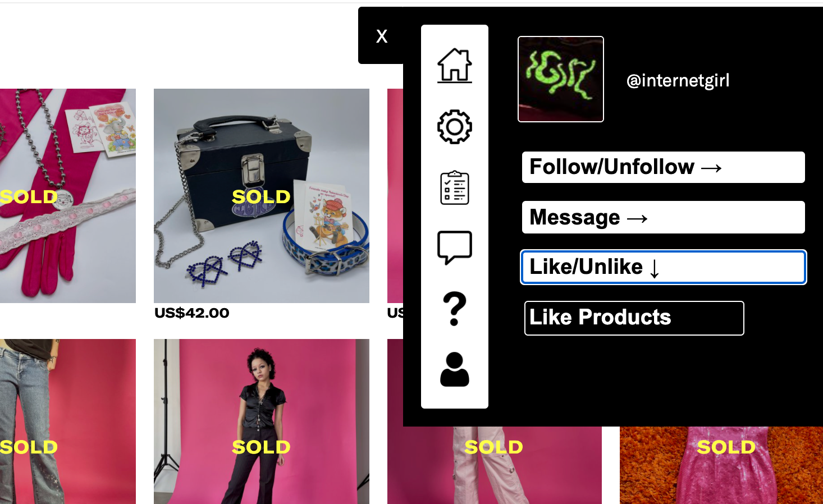The image size is (823, 504).
Task: Open the Home icon in sidebar
Action: [455, 66]
